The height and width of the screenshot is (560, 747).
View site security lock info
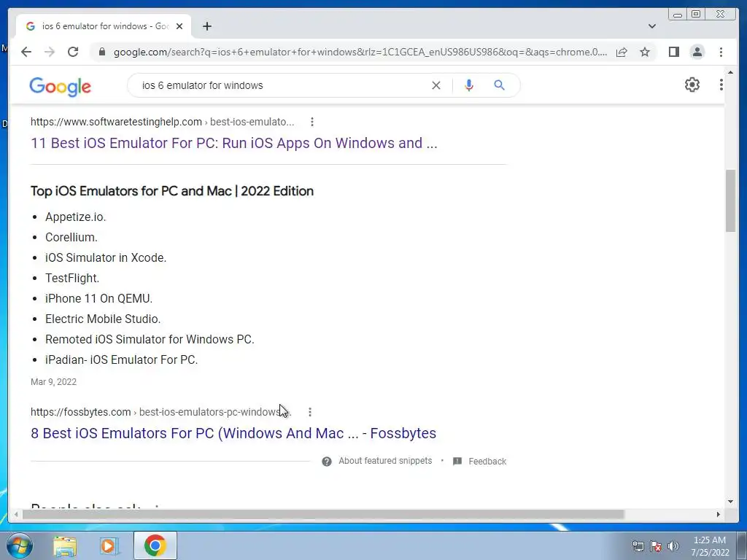point(101,52)
